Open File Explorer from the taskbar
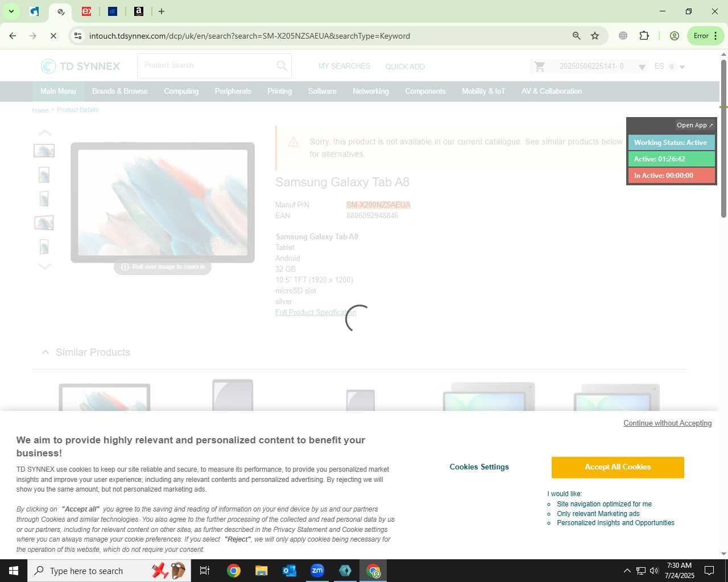Image resolution: width=728 pixels, height=582 pixels. (261, 571)
